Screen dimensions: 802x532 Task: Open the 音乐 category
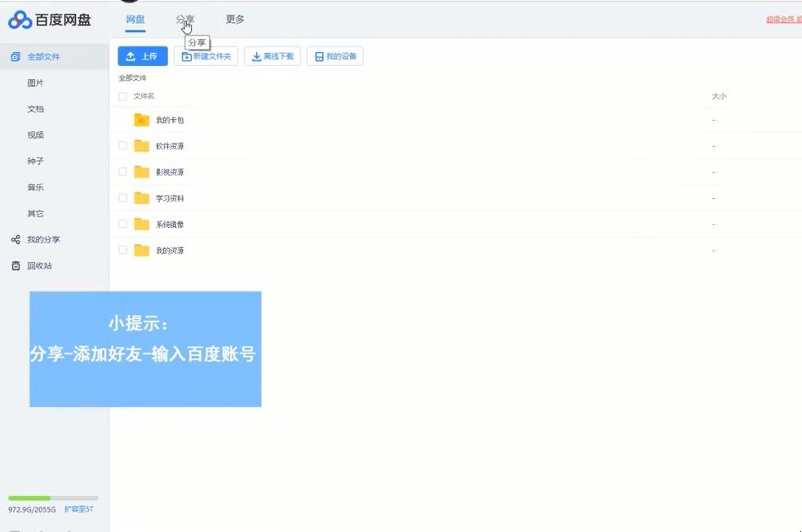point(35,187)
